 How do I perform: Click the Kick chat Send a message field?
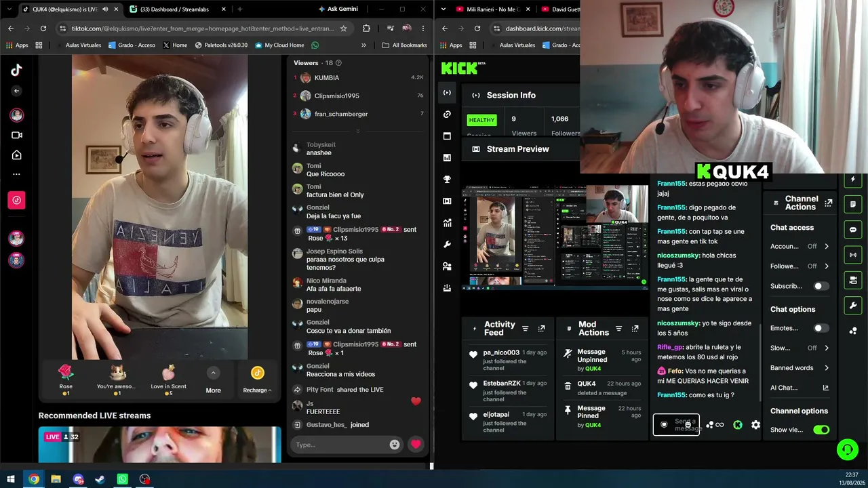pyautogui.click(x=676, y=425)
